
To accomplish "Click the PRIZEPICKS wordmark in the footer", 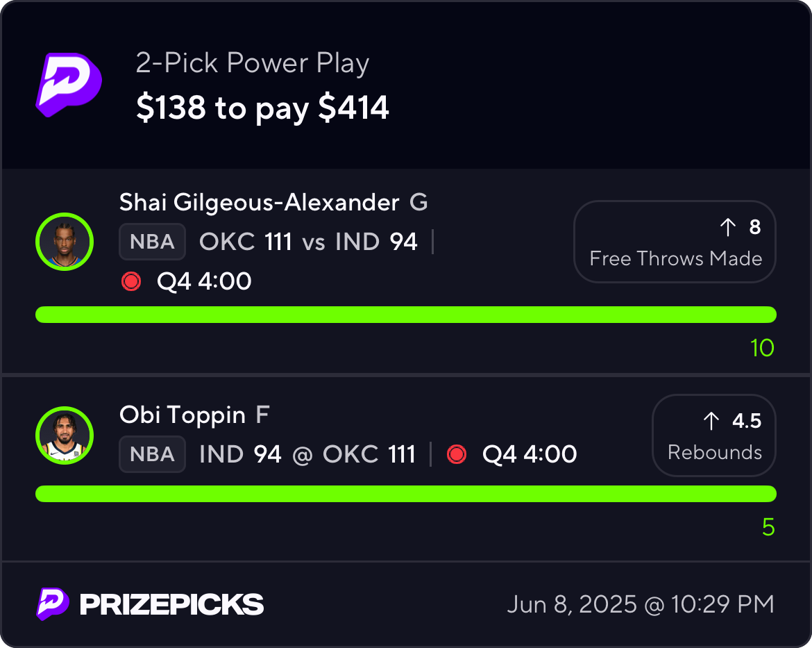I will pyautogui.click(x=172, y=604).
